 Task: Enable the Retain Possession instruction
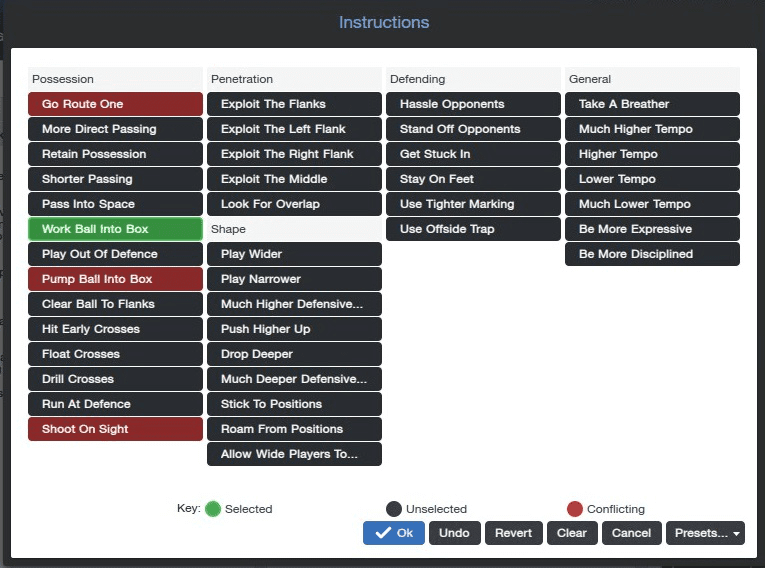click(x=115, y=154)
